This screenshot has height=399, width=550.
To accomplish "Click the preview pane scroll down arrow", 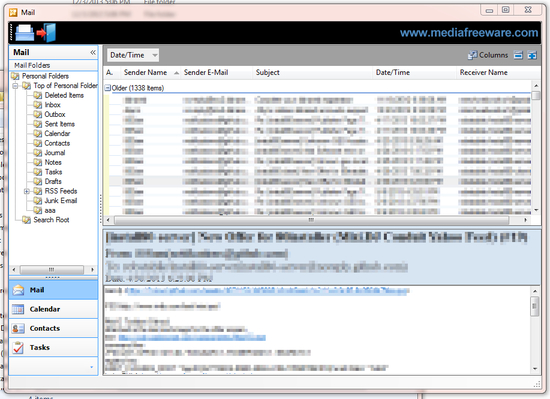I will [x=535, y=369].
